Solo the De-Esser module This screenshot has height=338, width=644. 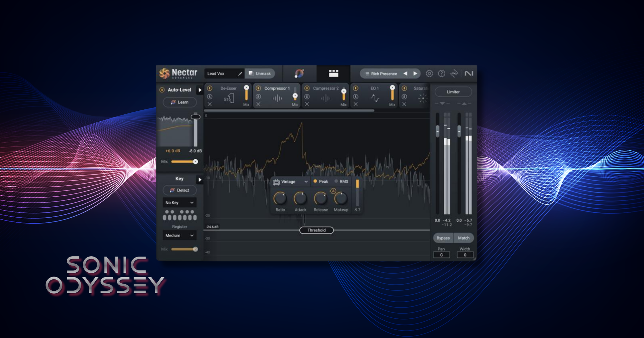(x=210, y=97)
